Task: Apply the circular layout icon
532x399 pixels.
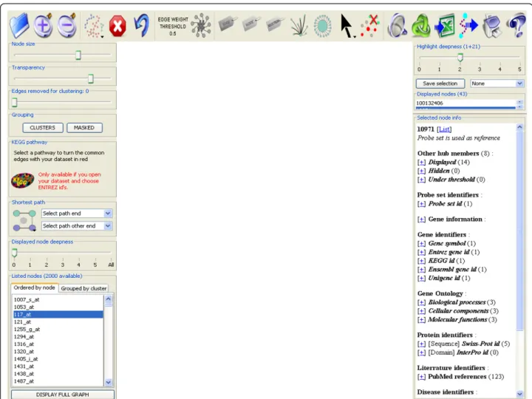Action: [x=322, y=26]
